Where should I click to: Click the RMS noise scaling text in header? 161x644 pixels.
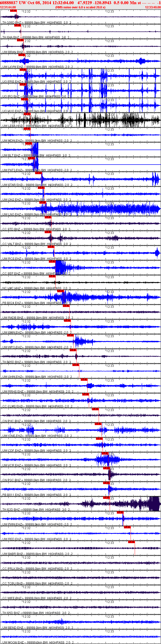click(80, 7)
